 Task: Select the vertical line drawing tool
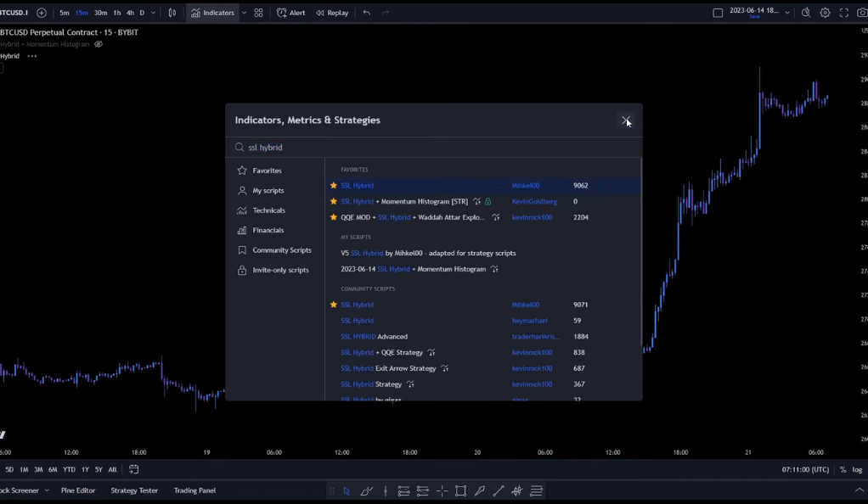(x=386, y=490)
